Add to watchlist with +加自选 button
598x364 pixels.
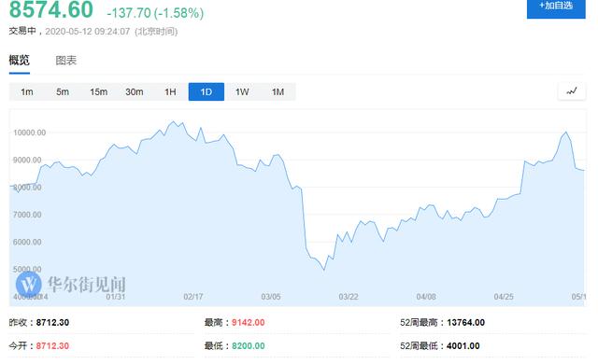556,7
